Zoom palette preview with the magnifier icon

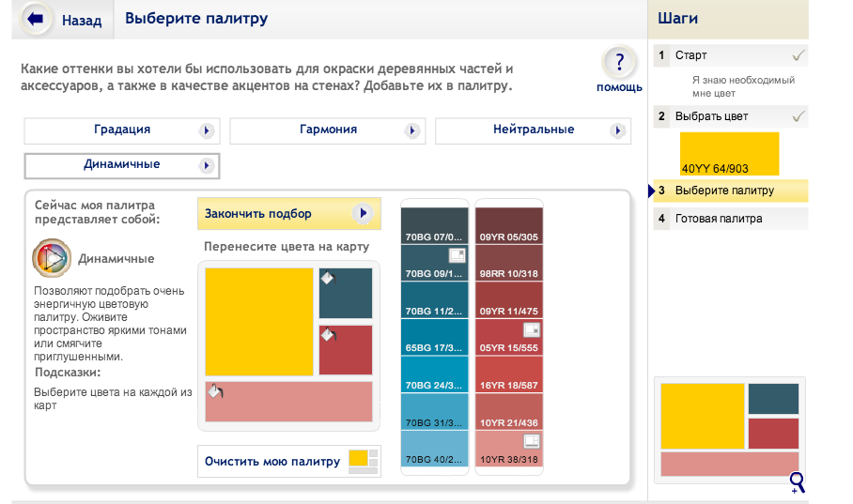coord(798,483)
